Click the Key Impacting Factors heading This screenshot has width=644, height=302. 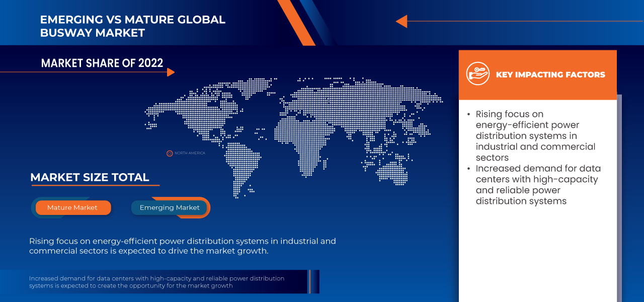click(550, 74)
